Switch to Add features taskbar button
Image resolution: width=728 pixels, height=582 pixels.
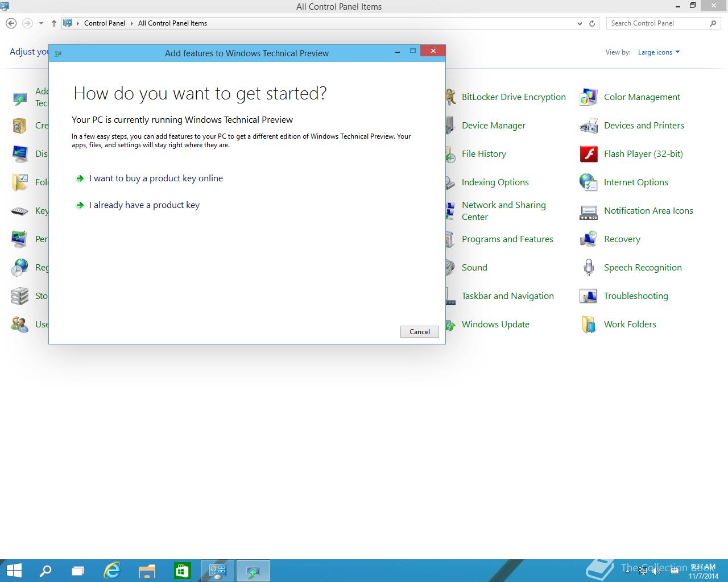pyautogui.click(x=253, y=571)
